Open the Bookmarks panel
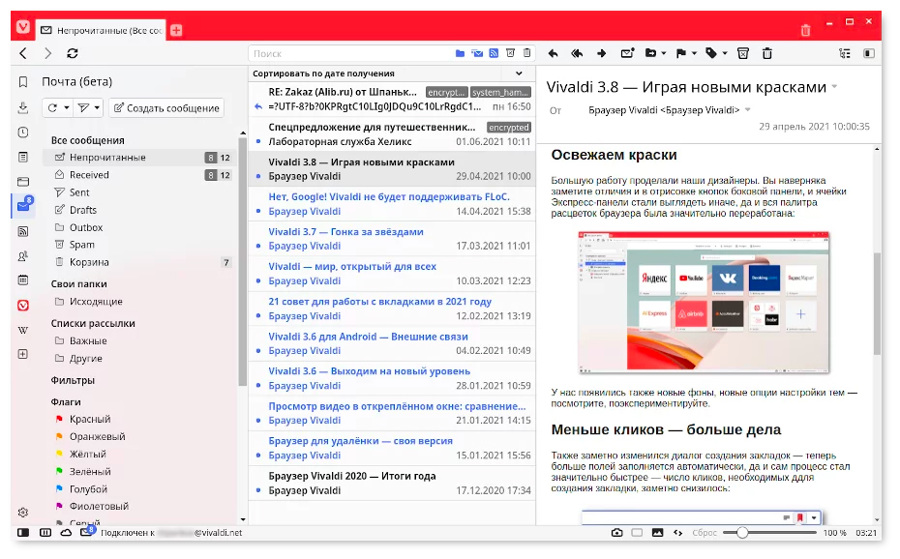Viewport: 900px width, 559px height. point(23,82)
